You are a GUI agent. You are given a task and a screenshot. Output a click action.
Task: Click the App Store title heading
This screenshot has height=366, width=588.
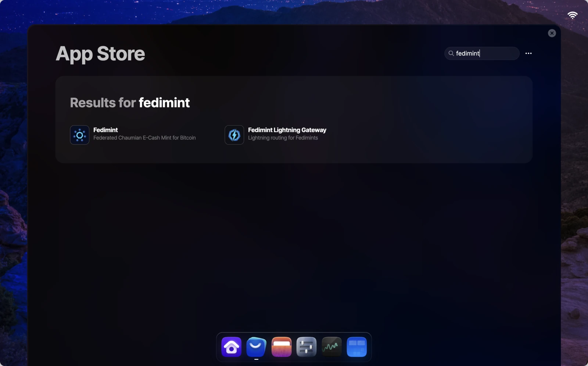point(100,54)
